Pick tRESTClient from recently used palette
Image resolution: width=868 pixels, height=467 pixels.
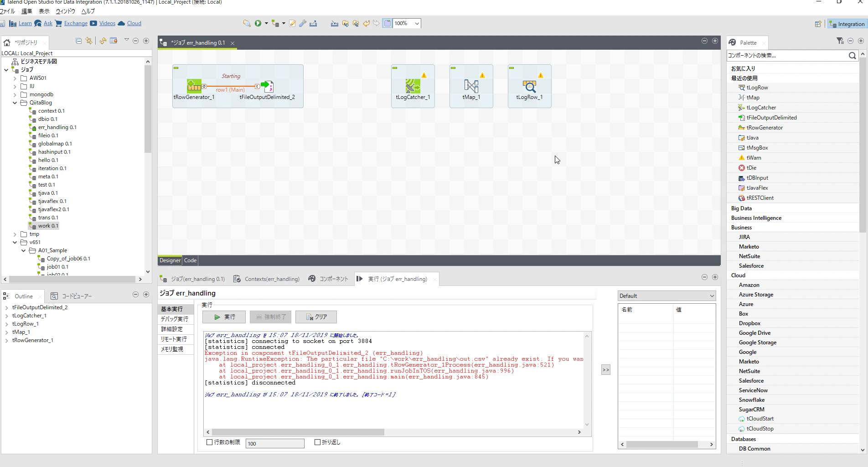coord(759,198)
